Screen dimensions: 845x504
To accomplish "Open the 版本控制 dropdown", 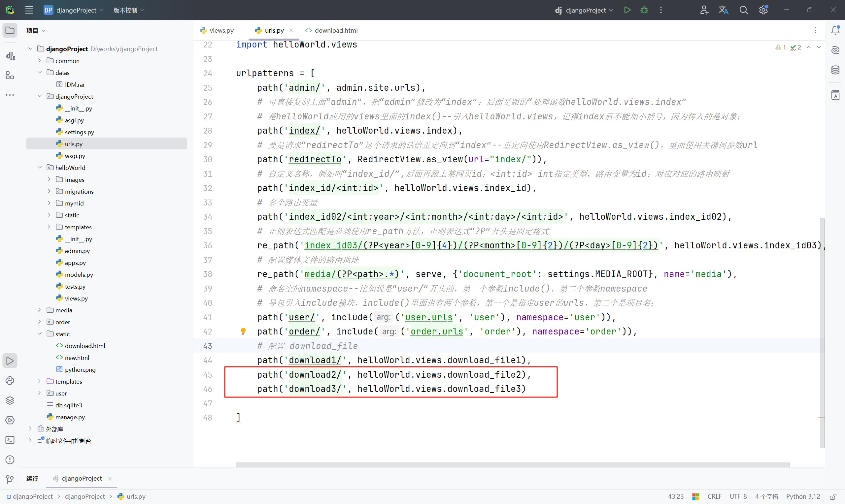I will pyautogui.click(x=128, y=10).
